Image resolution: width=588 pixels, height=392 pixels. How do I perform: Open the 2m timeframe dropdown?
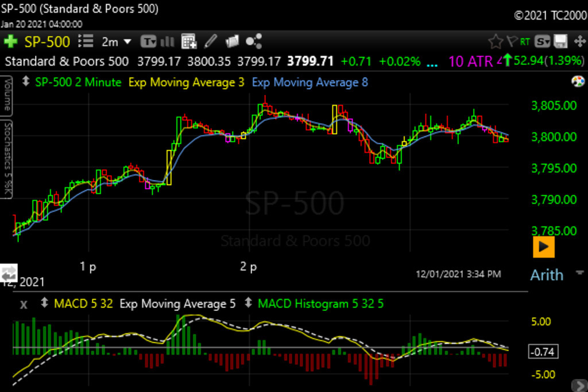[x=117, y=41]
